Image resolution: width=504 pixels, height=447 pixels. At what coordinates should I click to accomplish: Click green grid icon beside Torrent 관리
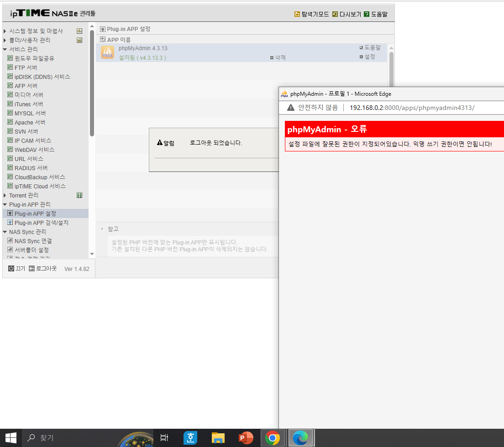tap(79, 196)
